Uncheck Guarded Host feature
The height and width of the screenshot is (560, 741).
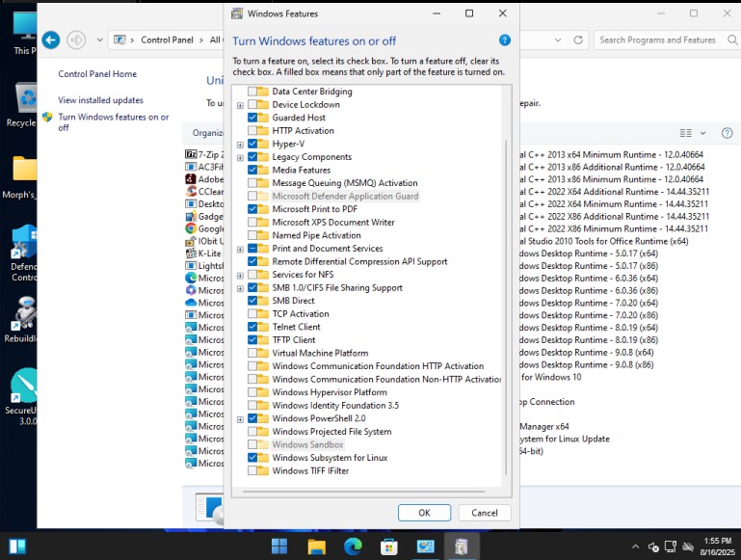point(252,118)
